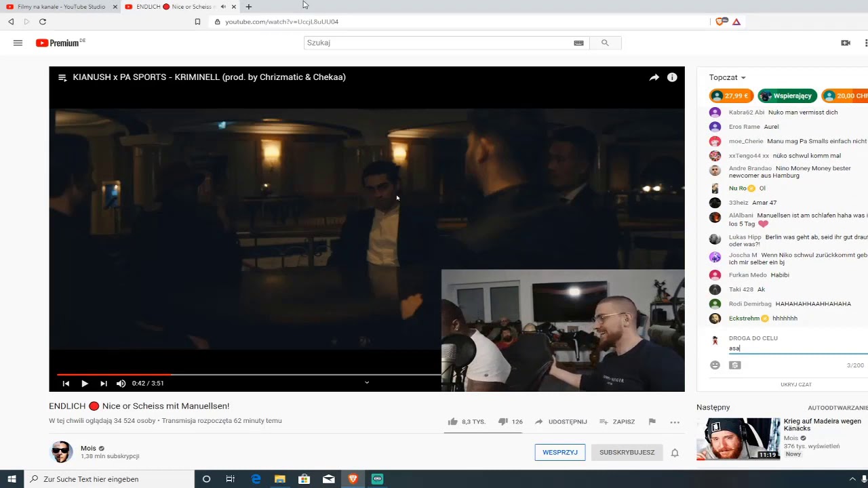Open a new browser tab
This screenshot has height=488, width=868.
click(249, 7)
